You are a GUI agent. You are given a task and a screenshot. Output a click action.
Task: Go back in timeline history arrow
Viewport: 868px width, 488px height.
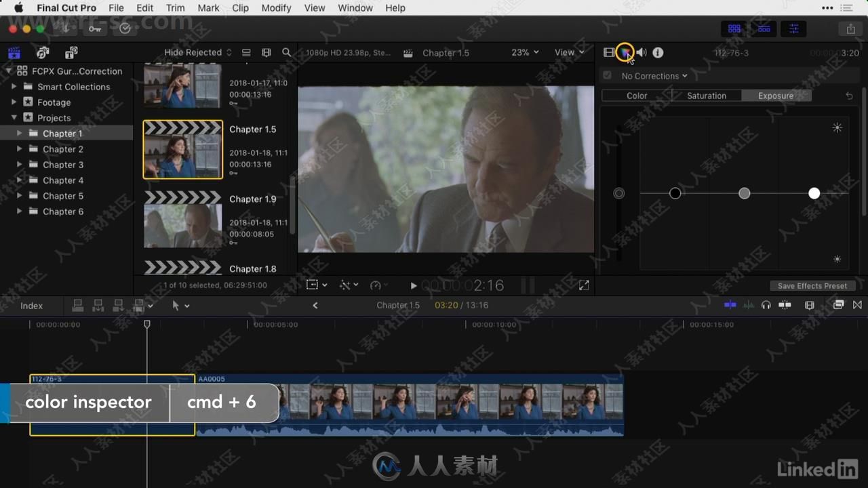315,305
